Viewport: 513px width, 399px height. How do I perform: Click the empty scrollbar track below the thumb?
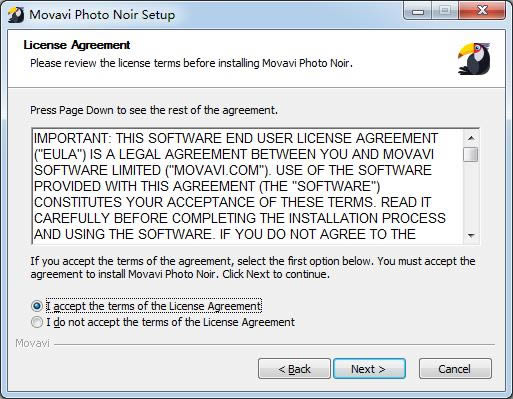click(x=471, y=195)
